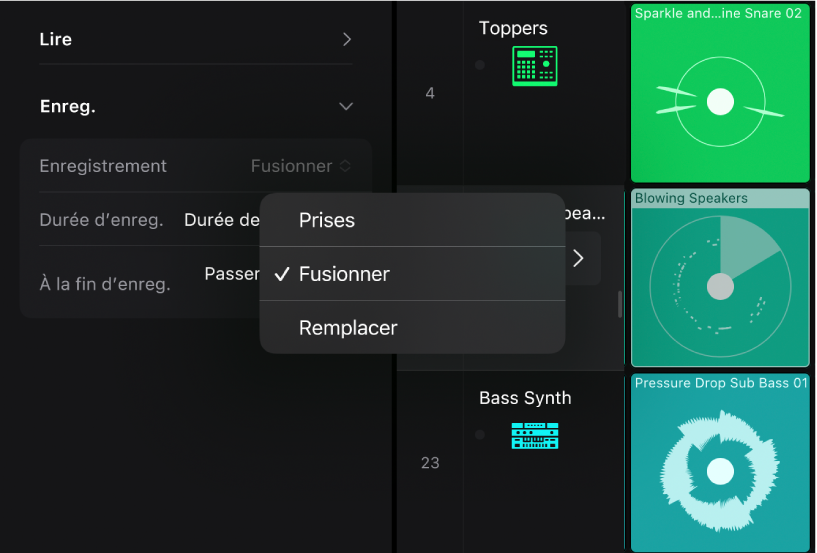Click the track list scrollbar handle

click(x=620, y=304)
